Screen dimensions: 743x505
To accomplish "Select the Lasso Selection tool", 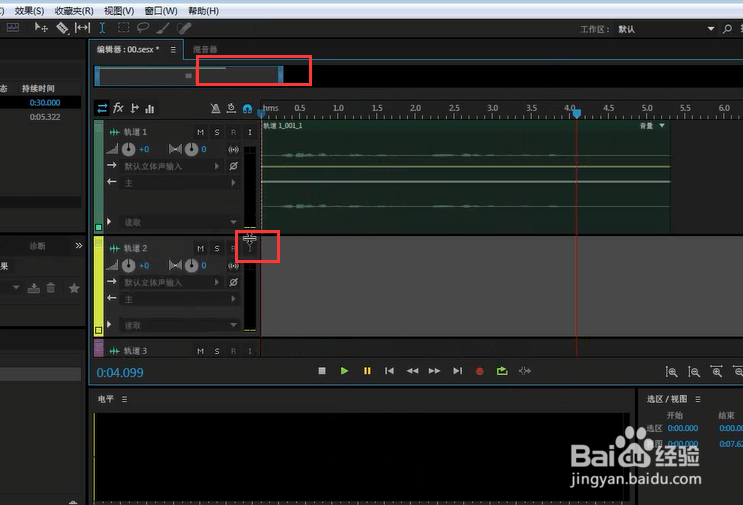I will click(143, 28).
